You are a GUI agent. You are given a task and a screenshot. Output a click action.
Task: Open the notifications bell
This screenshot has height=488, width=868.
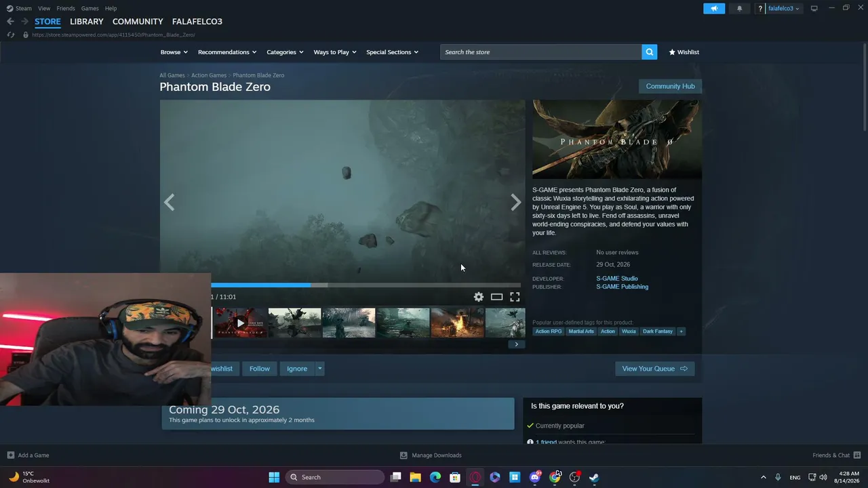coord(739,8)
